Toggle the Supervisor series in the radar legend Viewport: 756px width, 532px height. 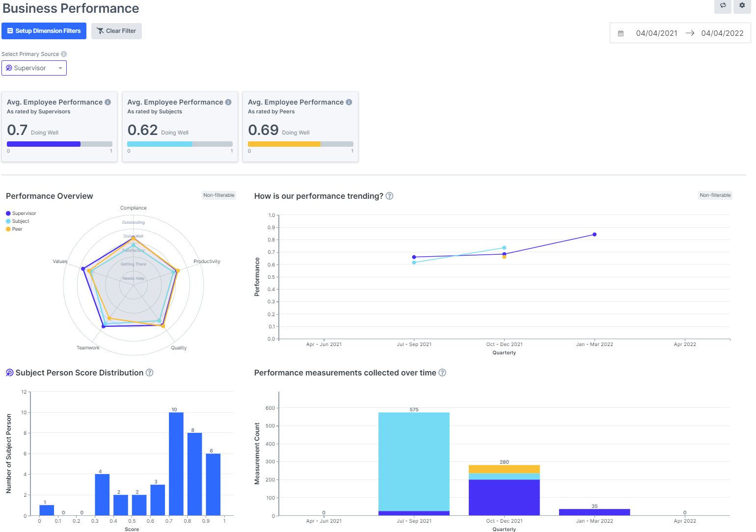click(21, 213)
